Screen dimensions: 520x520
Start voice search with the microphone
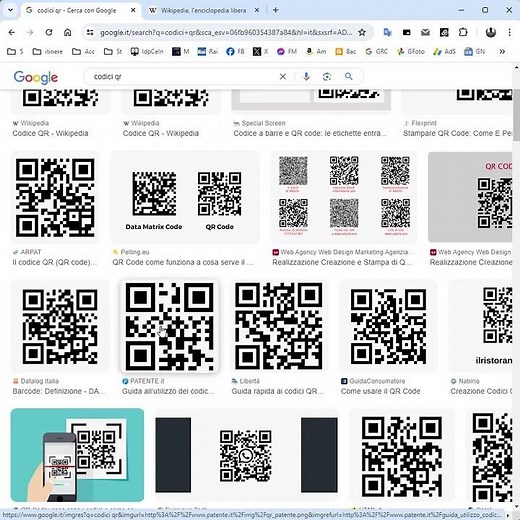306,77
